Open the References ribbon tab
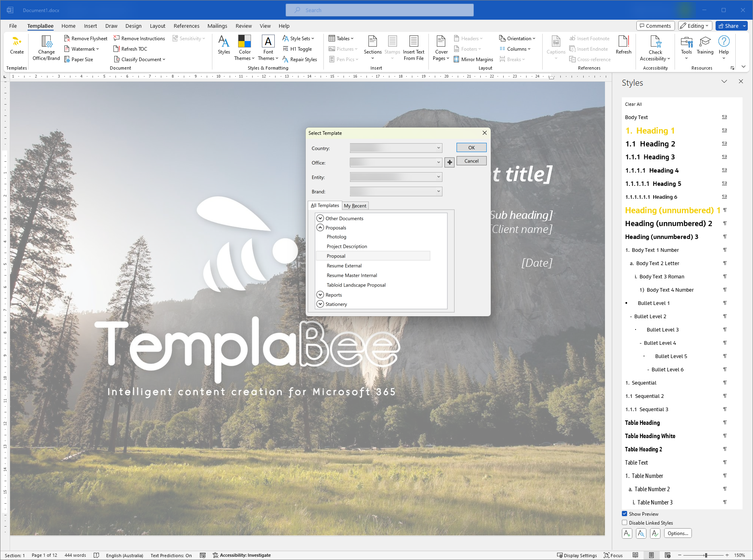Viewport: 753px width, 560px height. coord(186,26)
